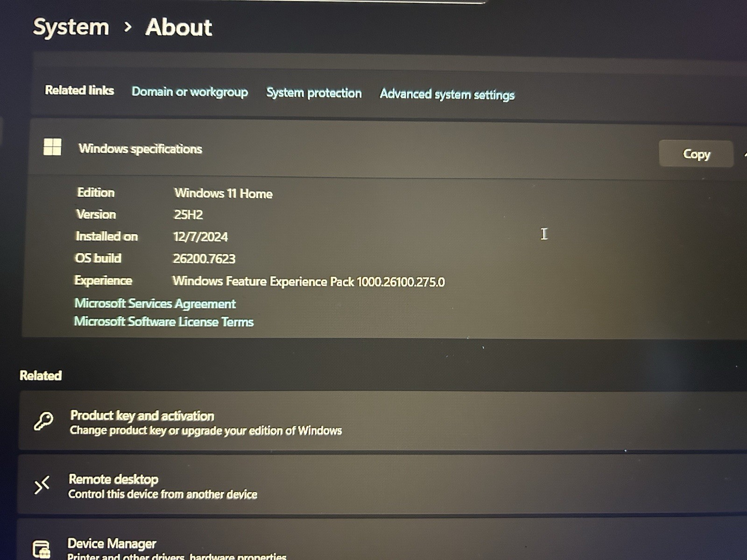This screenshot has width=747, height=560.
Task: Select the Version value 25H2
Action: 188,215
